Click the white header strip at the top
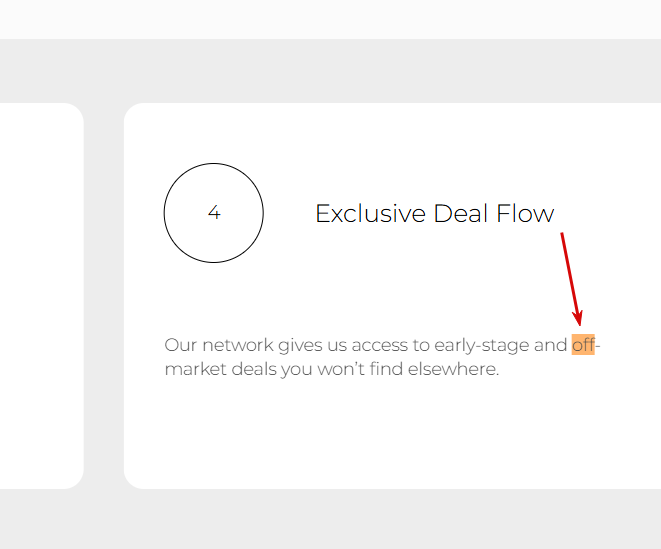 (330, 19)
